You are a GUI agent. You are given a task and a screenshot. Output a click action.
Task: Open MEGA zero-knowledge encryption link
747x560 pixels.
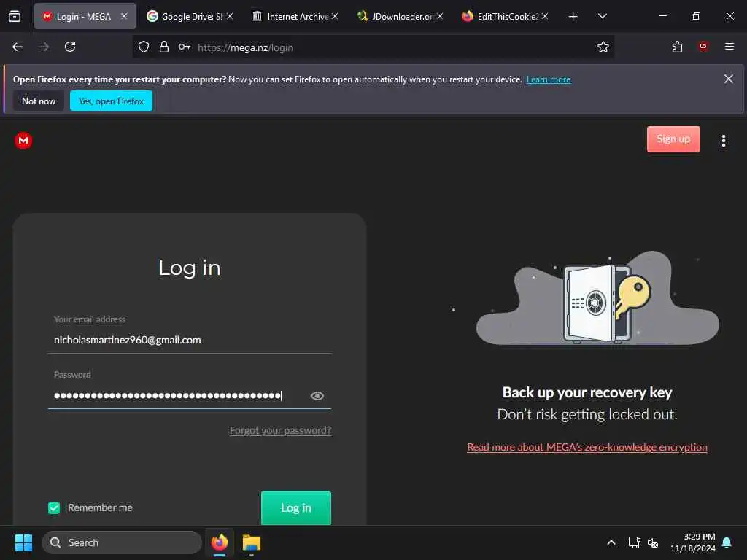[x=587, y=447]
